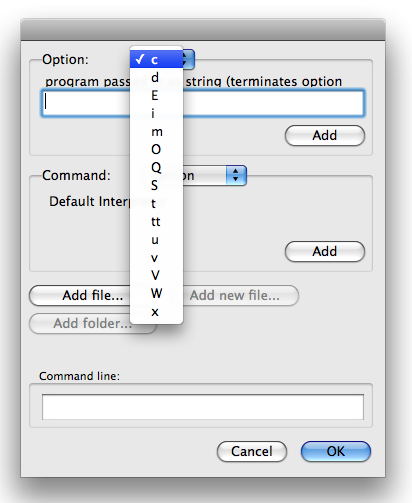Choose the 'E' option in the menu
Screen dimensions: 412x503
pos(156,95)
